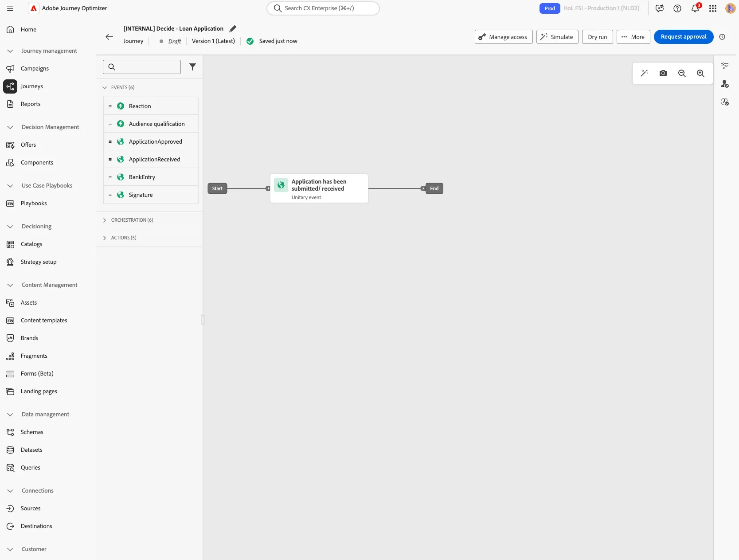Click the Audience qualification event

151,124
